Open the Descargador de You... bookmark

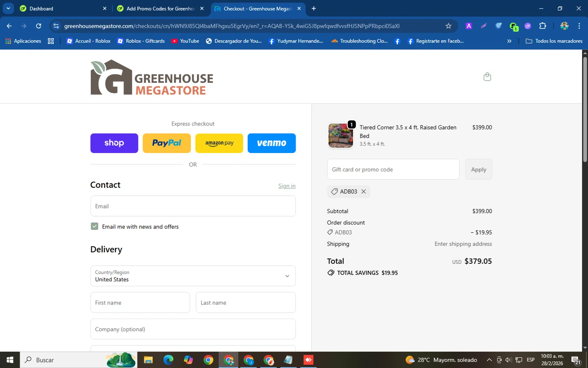coord(234,41)
